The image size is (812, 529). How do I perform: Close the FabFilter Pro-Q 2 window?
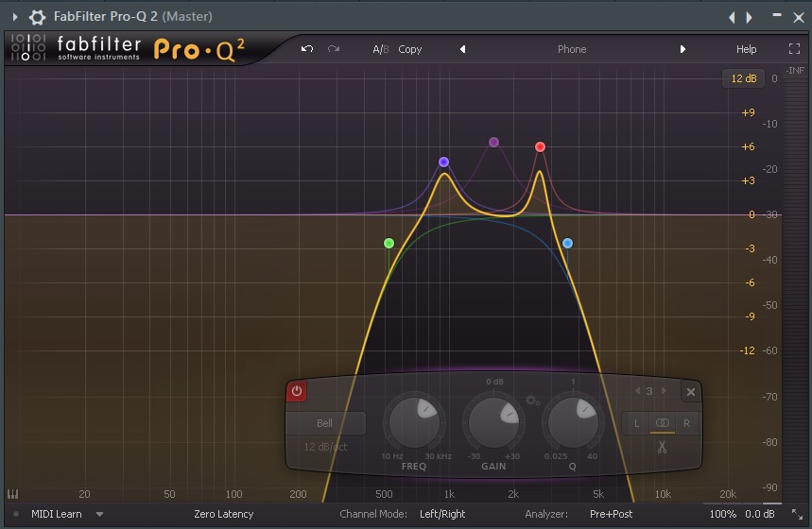pyautogui.click(x=799, y=18)
